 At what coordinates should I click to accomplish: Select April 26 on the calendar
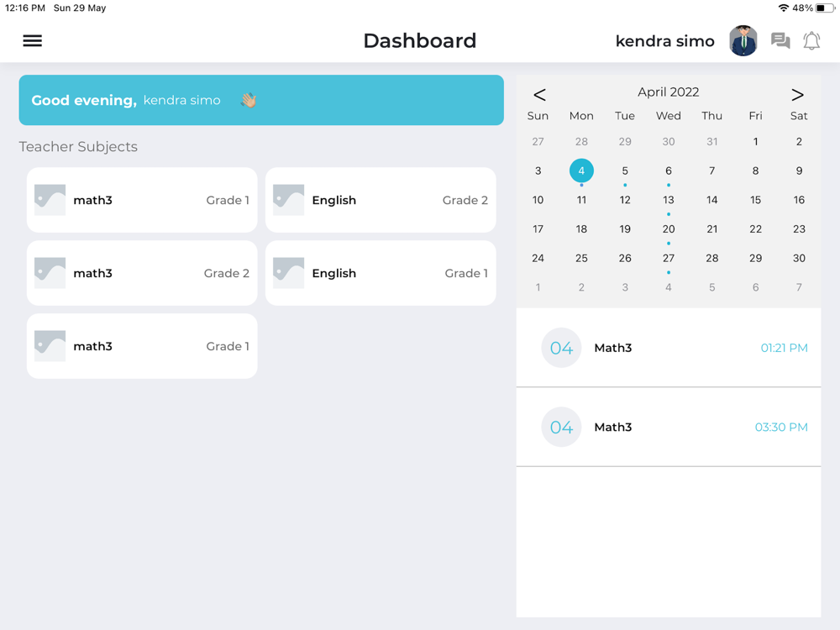coord(625,258)
